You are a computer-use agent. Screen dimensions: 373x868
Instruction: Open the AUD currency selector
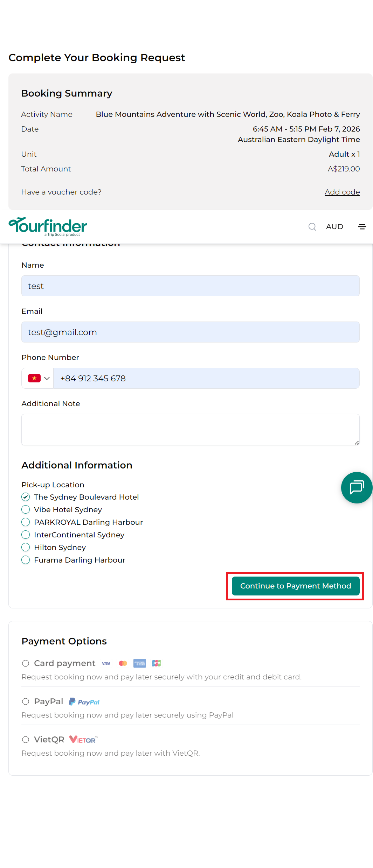(334, 227)
